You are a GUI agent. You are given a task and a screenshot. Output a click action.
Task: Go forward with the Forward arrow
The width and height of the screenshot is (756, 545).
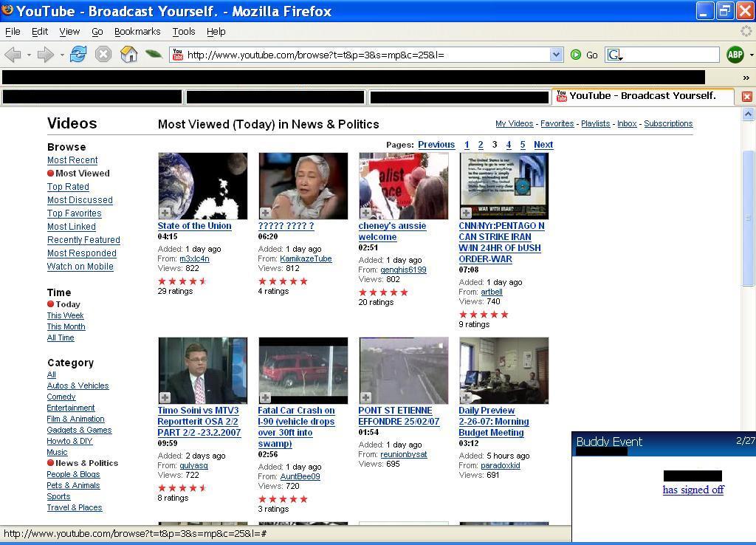45,55
